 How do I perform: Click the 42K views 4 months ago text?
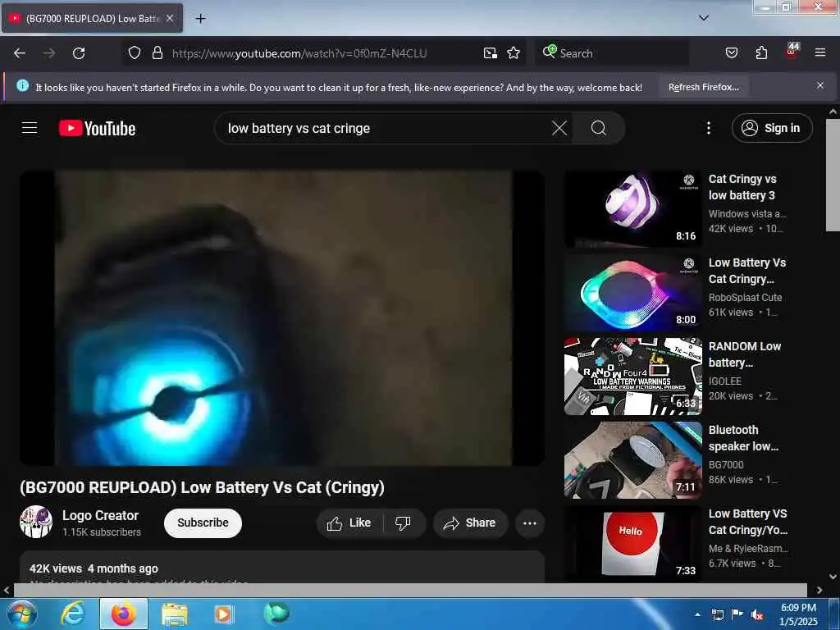[x=94, y=568]
